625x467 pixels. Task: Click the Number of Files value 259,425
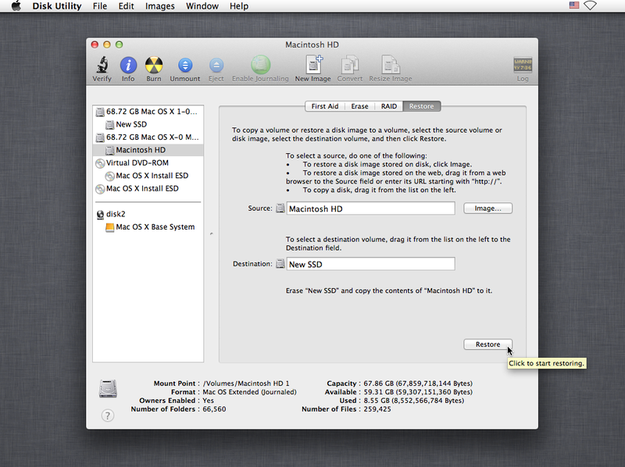coord(377,409)
